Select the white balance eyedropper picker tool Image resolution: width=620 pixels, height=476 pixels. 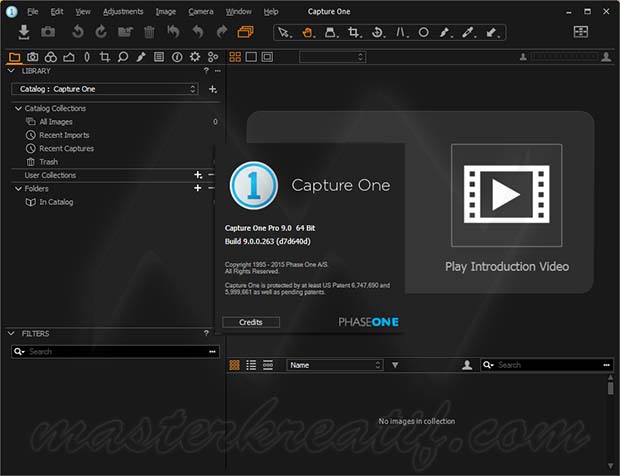coord(468,32)
